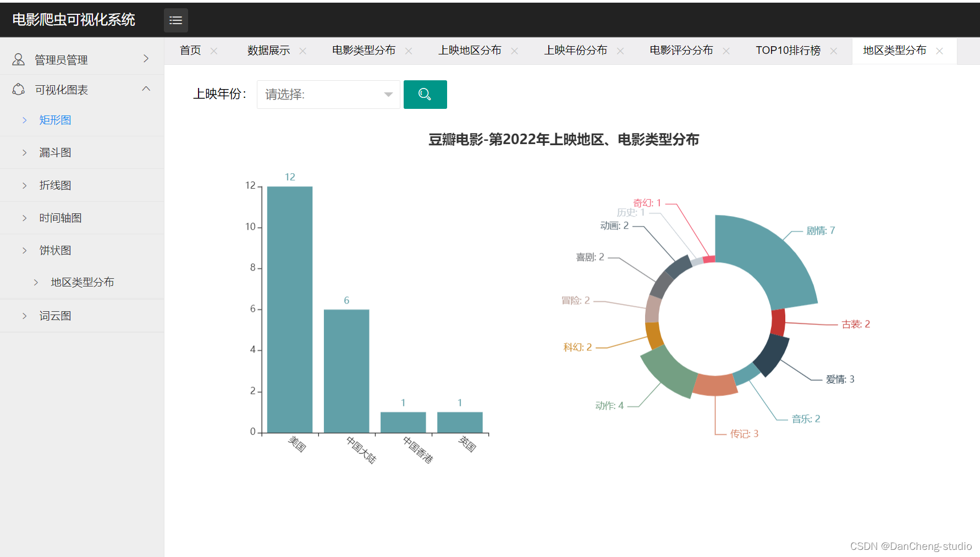Expand 漏斗图 submenu arrow
This screenshot has width=980, height=557.
pos(24,152)
